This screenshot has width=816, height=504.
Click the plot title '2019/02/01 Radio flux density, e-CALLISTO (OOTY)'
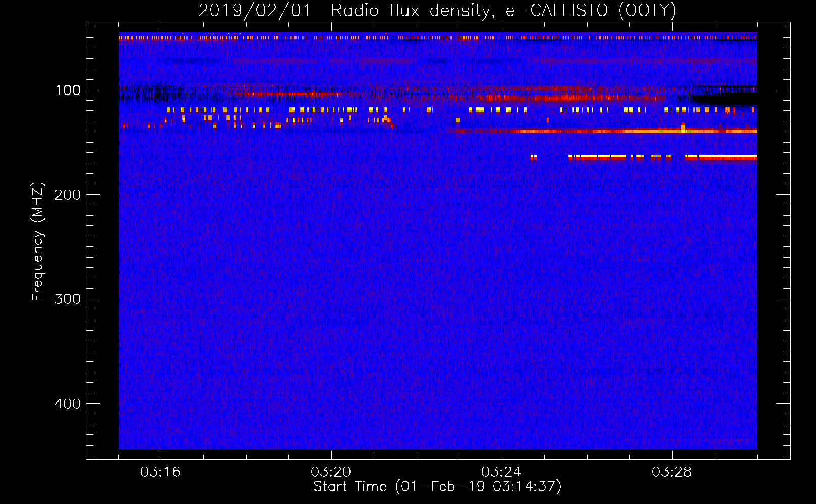click(x=437, y=11)
